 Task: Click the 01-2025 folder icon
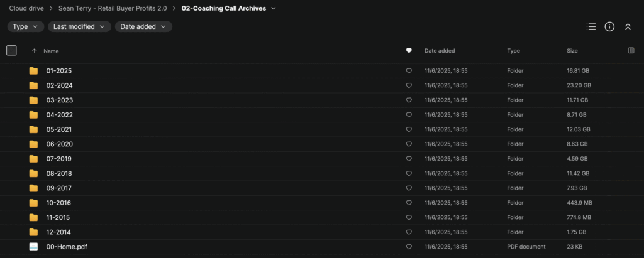(33, 71)
